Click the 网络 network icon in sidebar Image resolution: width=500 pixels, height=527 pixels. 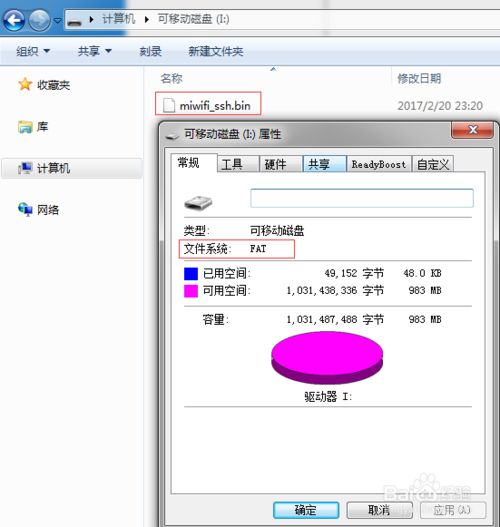pos(25,209)
